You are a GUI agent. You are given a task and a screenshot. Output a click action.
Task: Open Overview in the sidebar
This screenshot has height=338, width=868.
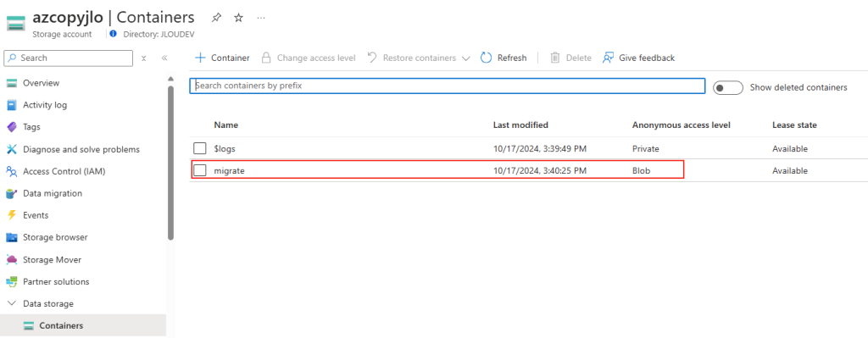pyautogui.click(x=41, y=83)
